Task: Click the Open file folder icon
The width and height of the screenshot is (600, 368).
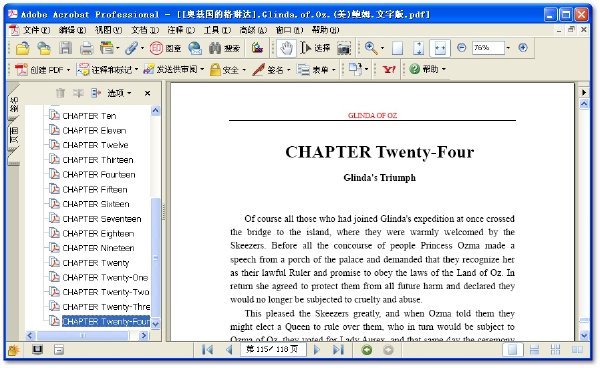Action: (x=23, y=48)
